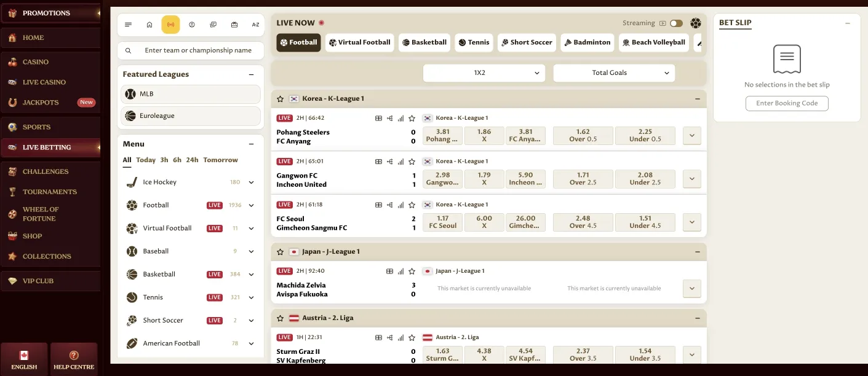The image size is (868, 376).
Task: Click the Ice Hockey stick icon
Action: click(132, 182)
